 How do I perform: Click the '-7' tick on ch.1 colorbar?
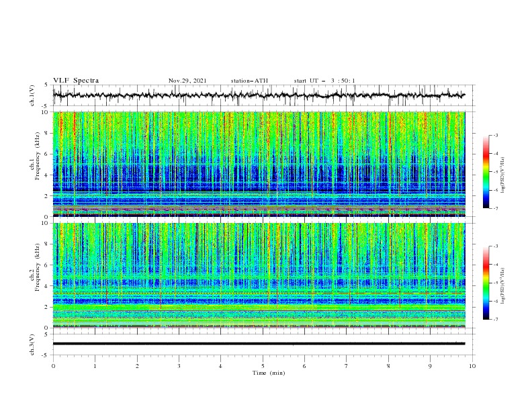(x=495, y=209)
